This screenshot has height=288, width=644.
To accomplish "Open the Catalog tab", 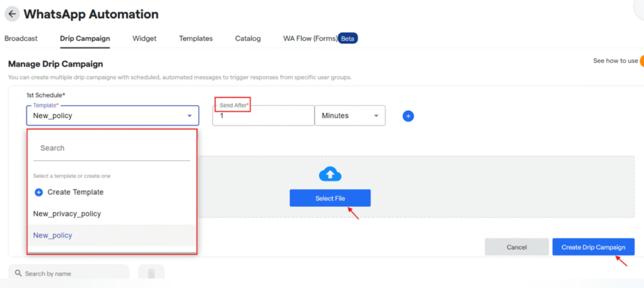I will (248, 38).
